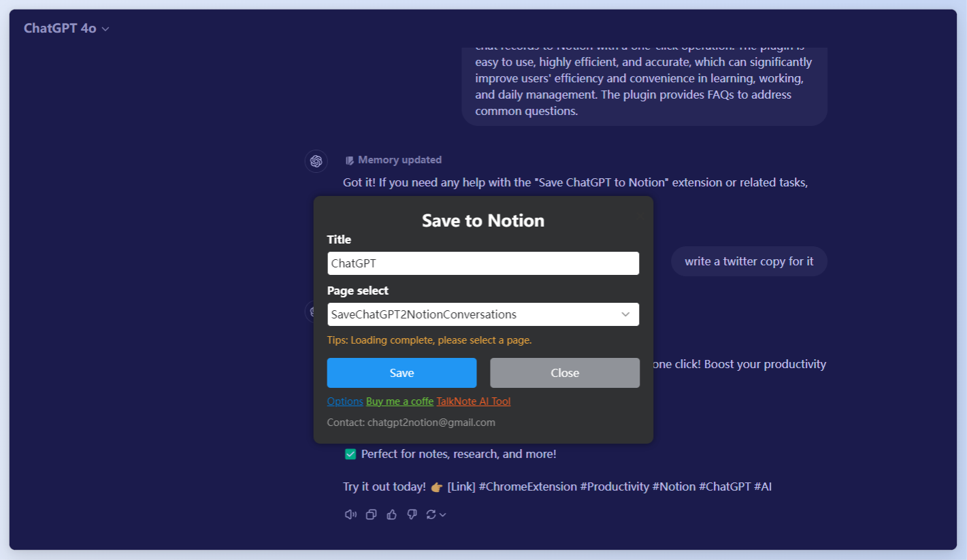Click the green checkmark emoji before 'Perfect for notes'
The width and height of the screenshot is (967, 560).
[350, 454]
